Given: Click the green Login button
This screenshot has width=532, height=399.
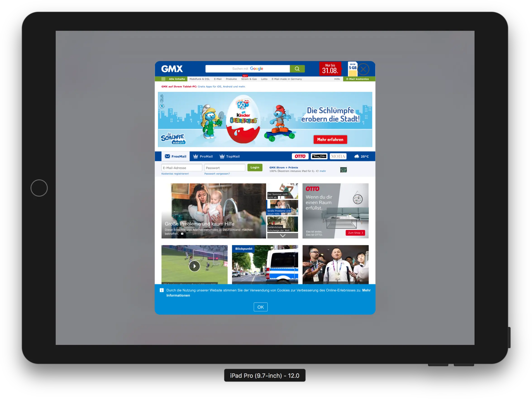Looking at the screenshot, I should point(255,168).
